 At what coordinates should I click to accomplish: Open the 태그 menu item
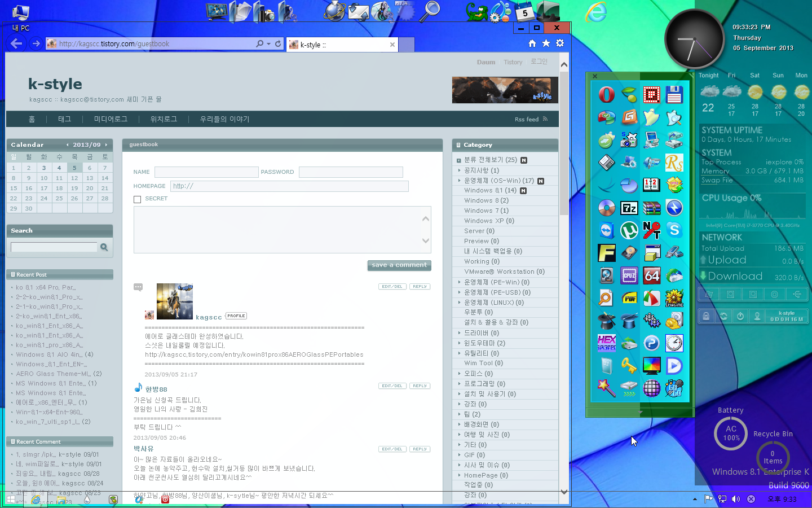pos(65,119)
